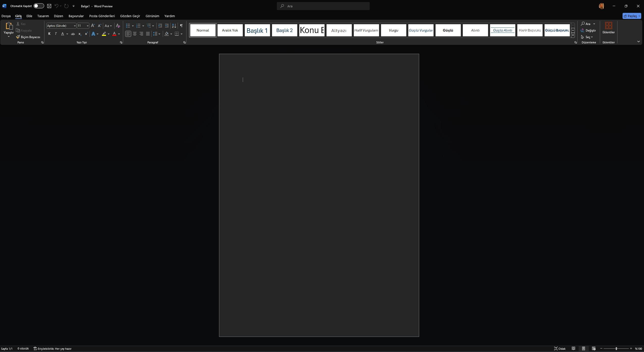Viewport: 644px width, 352px height.
Task: Open the font size dropdown
Action: click(x=88, y=26)
